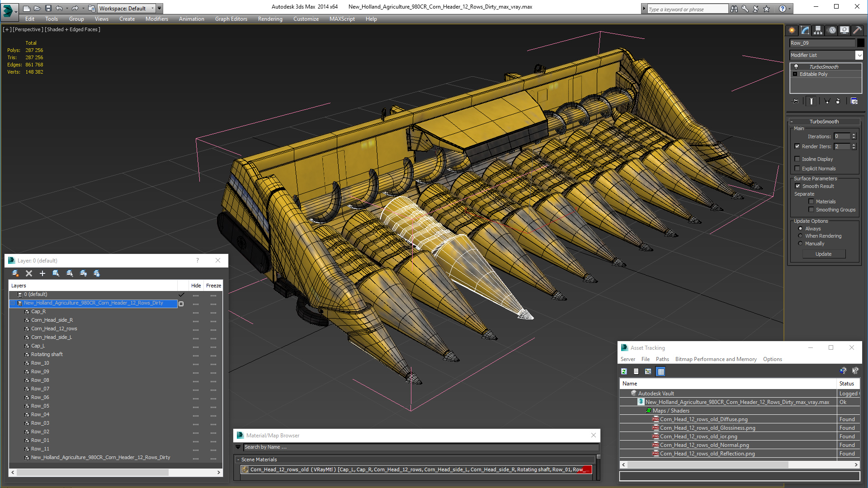This screenshot has width=868, height=488.
Task: Switch Asset Tracking to tree view icon
Action: click(648, 371)
